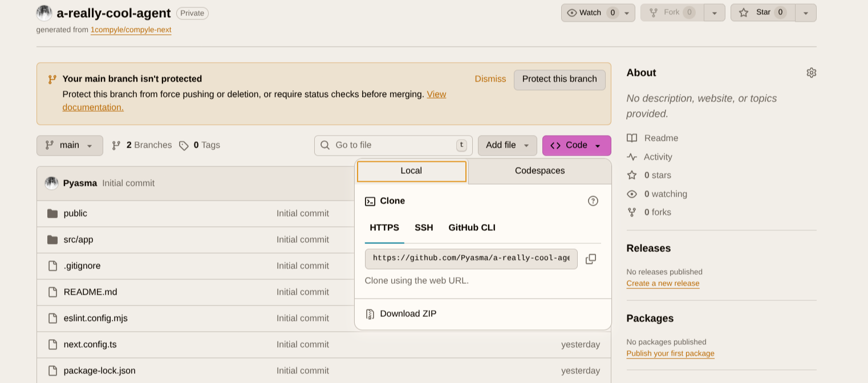Click the branch icon next to 2 Branches
This screenshot has width=868, height=383.
pos(116,145)
